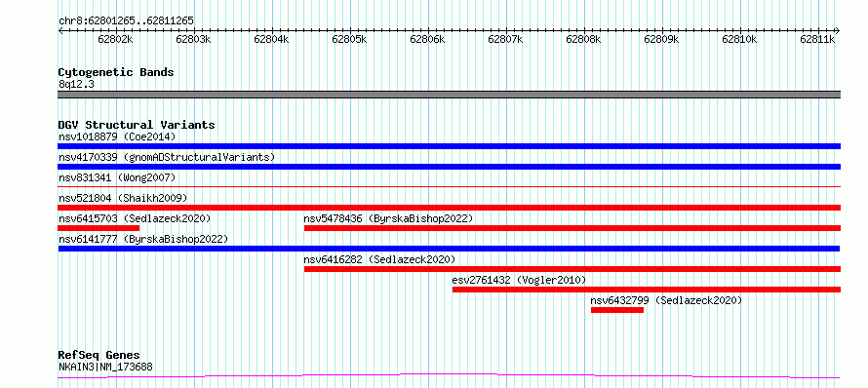
Task: Click the short red bar of nsv6415703
Action: click(x=99, y=228)
